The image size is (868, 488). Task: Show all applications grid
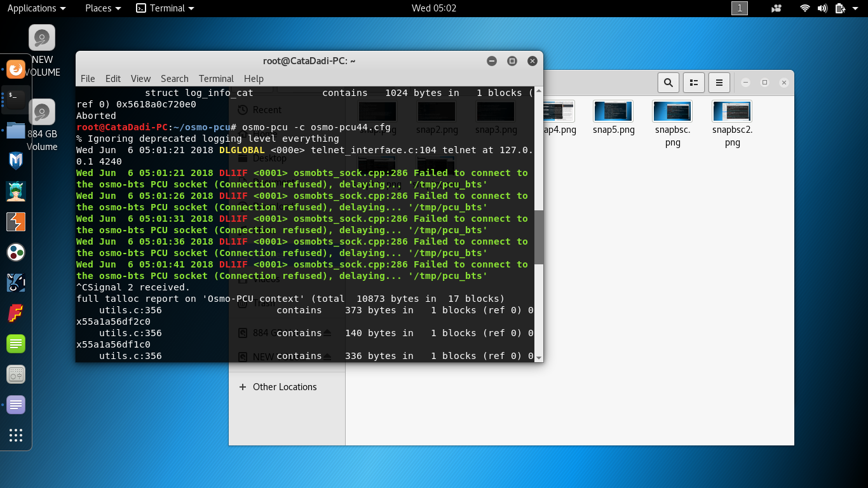(x=16, y=435)
